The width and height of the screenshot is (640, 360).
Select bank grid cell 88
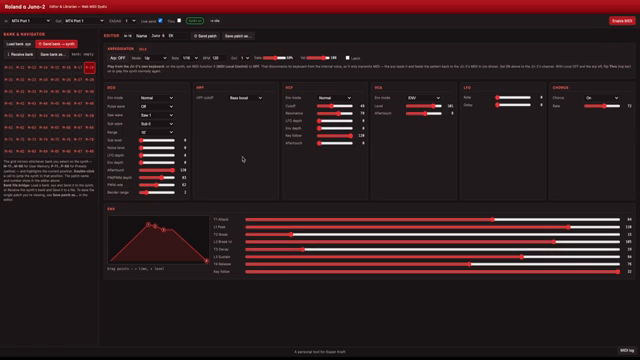90,151
